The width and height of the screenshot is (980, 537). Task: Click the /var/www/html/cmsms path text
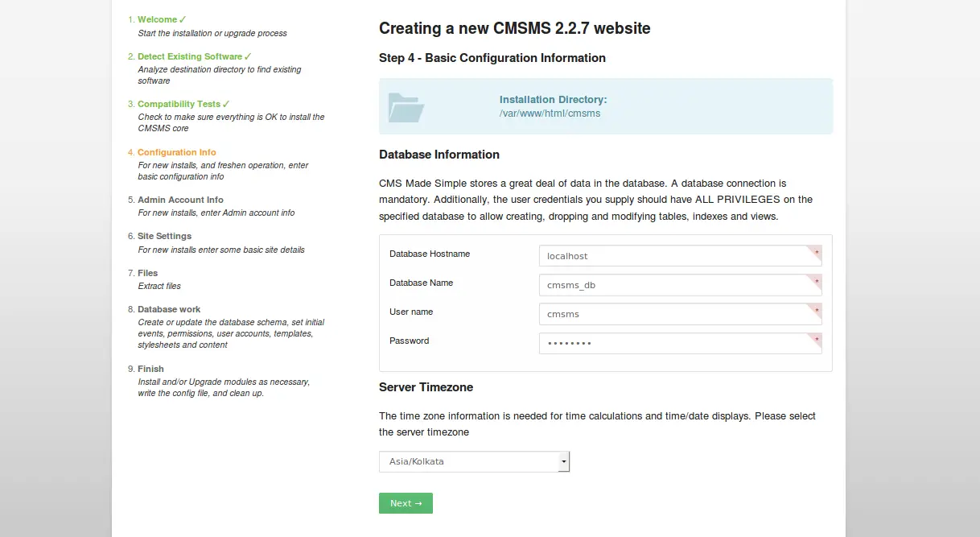(550, 114)
